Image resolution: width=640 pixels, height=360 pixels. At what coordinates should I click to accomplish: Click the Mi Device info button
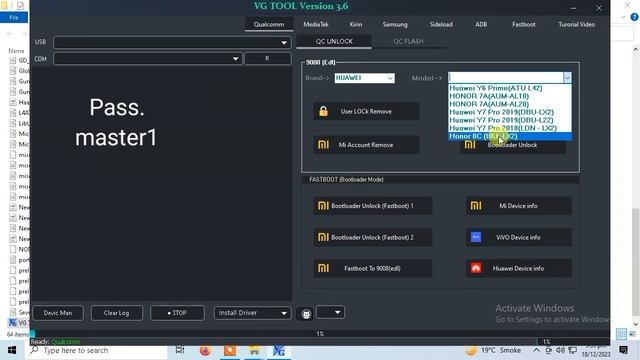point(519,206)
